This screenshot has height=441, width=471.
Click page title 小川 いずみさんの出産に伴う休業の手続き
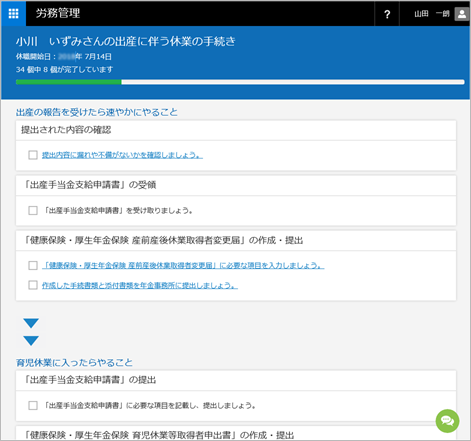(x=126, y=41)
